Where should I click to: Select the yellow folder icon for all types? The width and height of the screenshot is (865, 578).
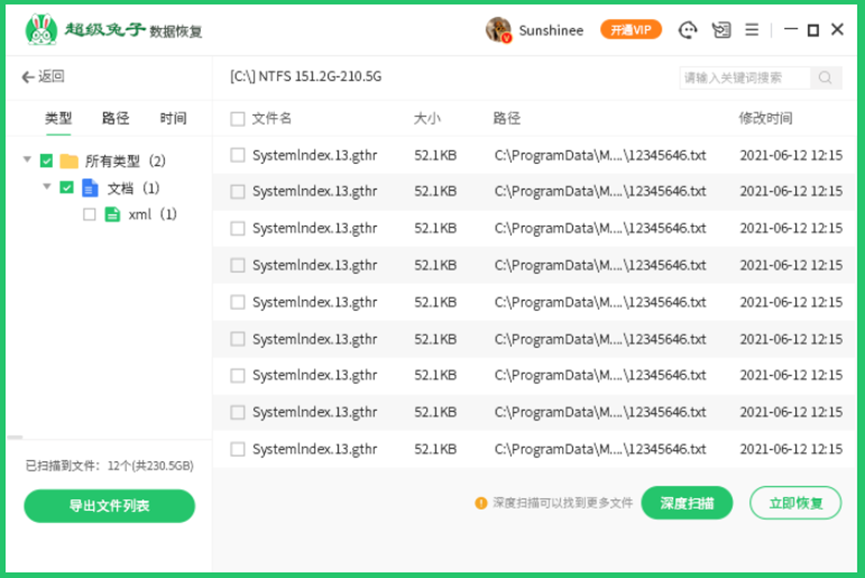click(69, 161)
